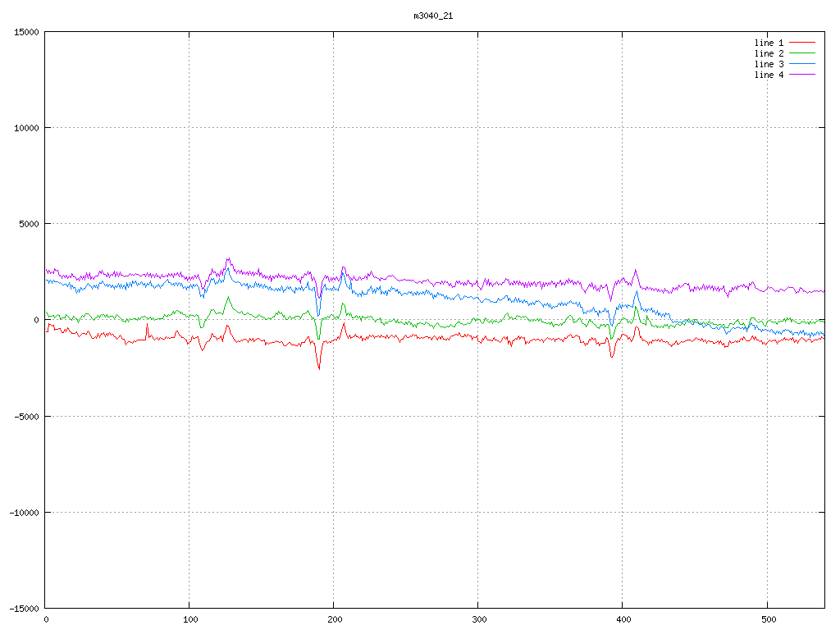Click the y-axis label -10000
The width and height of the screenshot is (840, 630).
[25, 513]
